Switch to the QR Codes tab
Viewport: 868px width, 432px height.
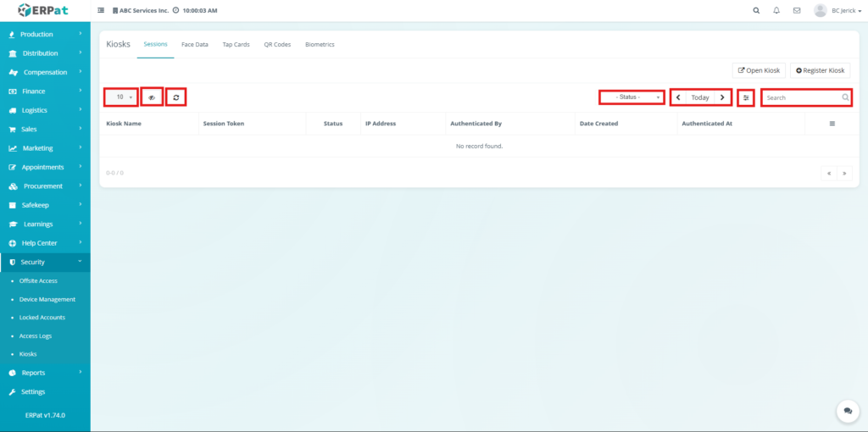click(277, 44)
